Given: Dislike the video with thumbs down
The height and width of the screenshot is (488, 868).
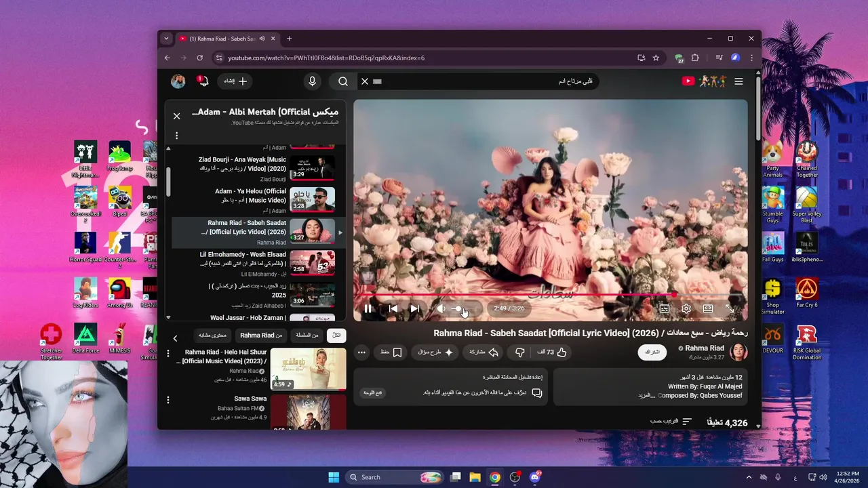Looking at the screenshot, I should point(519,352).
